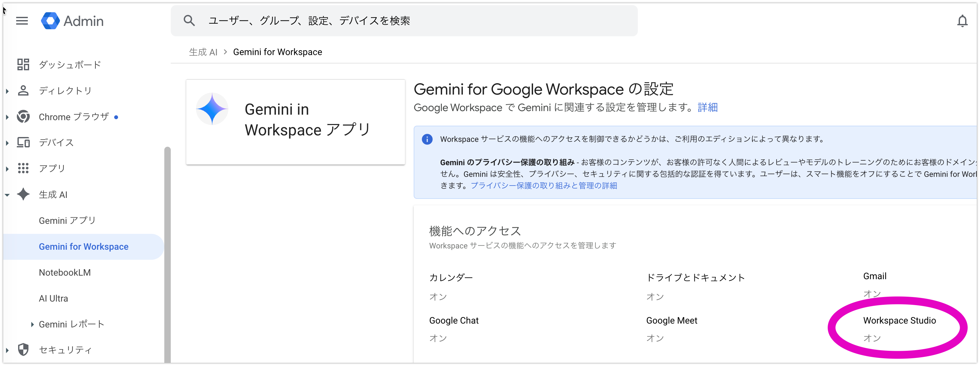The image size is (980, 366).
Task: Expand the ディレクトリ tree arrow
Action: pyautogui.click(x=7, y=91)
